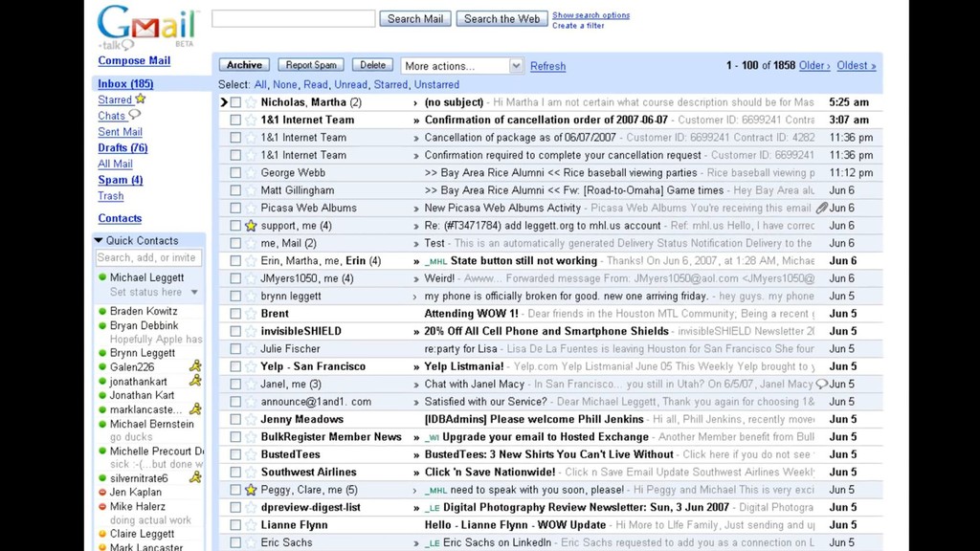Open the Drafts folder

click(x=122, y=148)
